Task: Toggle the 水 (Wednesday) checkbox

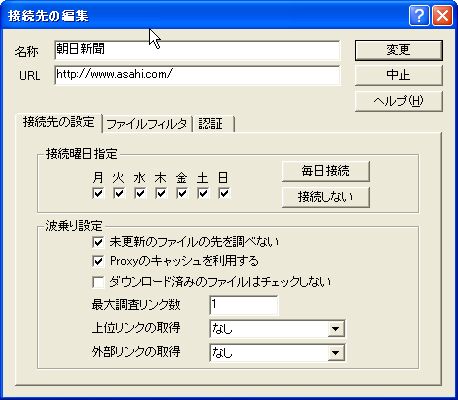Action: tap(140, 193)
